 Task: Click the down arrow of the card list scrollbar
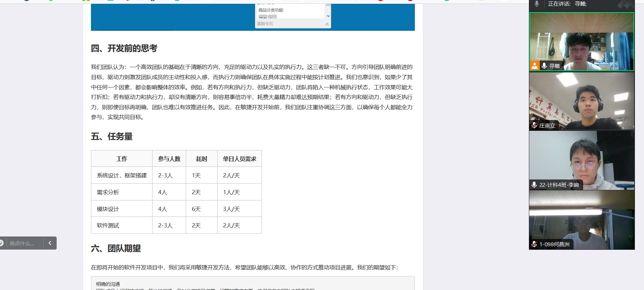[328, 16]
